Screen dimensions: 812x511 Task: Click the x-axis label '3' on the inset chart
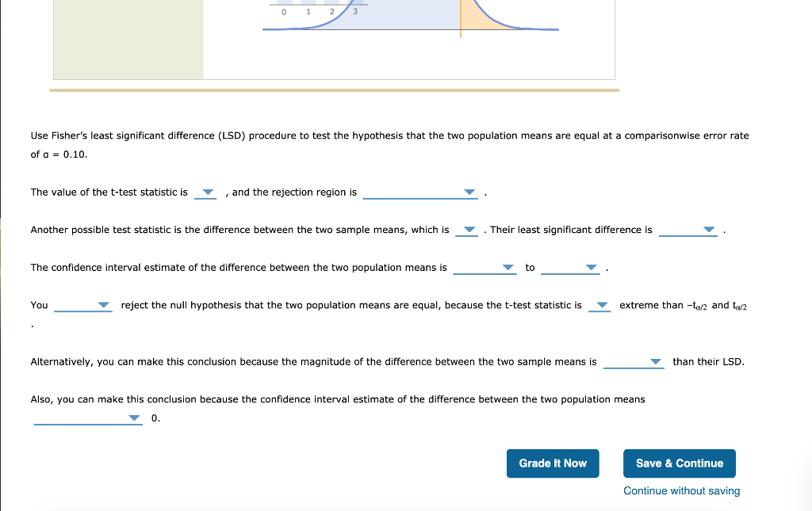click(354, 11)
